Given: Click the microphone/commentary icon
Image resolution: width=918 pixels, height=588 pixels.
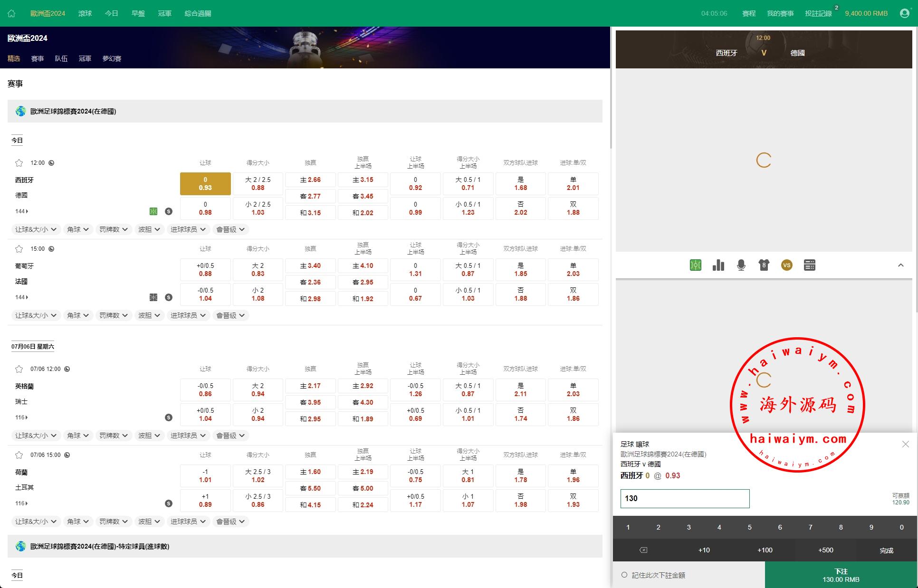Looking at the screenshot, I should tap(741, 265).
